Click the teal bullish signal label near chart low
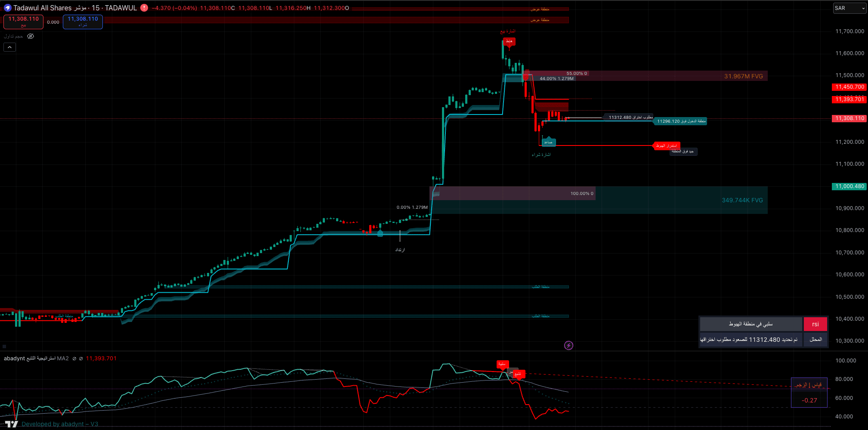The height and width of the screenshot is (430, 868). pyautogui.click(x=548, y=142)
